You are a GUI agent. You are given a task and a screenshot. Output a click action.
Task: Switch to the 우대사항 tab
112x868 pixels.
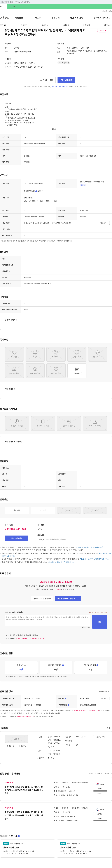click(45, 25)
